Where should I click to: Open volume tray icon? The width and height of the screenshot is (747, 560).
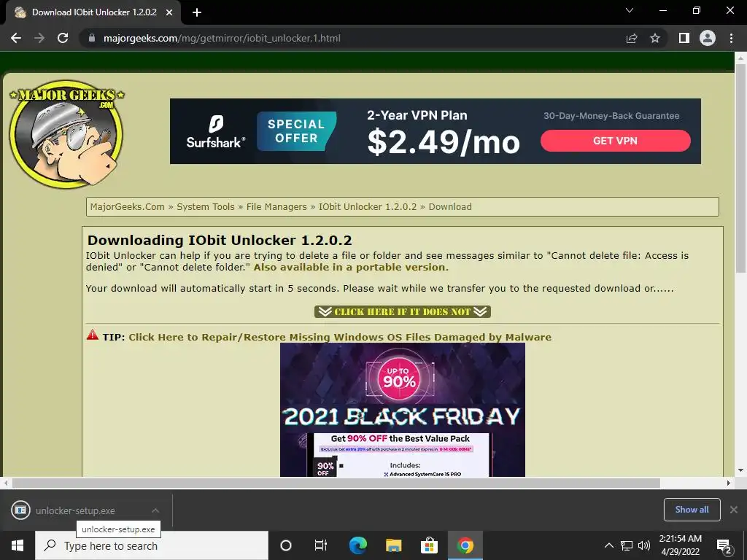coord(644,545)
